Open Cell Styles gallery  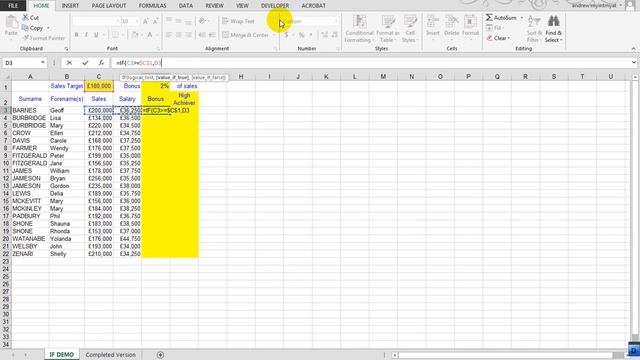point(409,29)
